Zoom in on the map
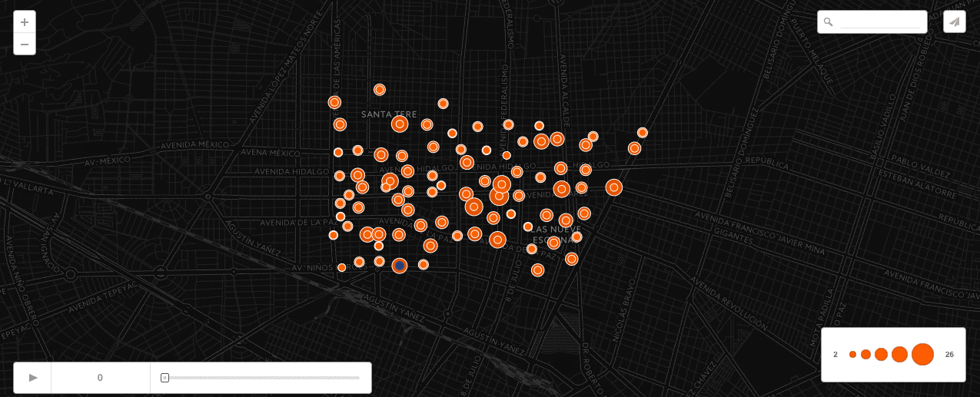 tap(25, 22)
